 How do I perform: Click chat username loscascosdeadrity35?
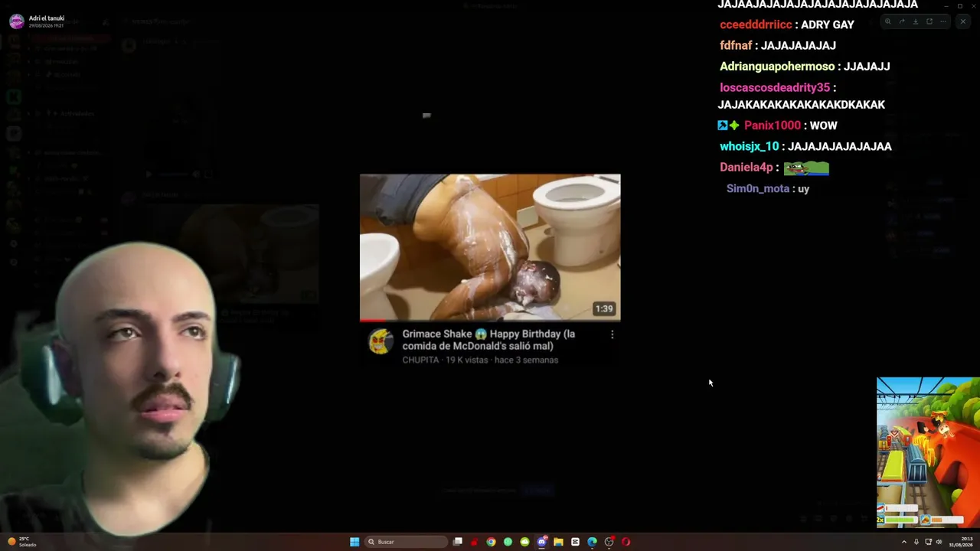[775, 87]
